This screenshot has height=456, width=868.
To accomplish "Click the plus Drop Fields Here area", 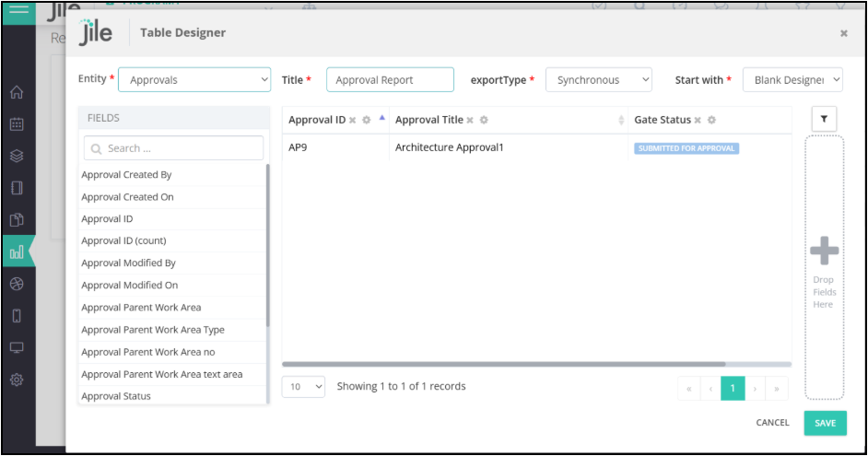I will coord(825,267).
